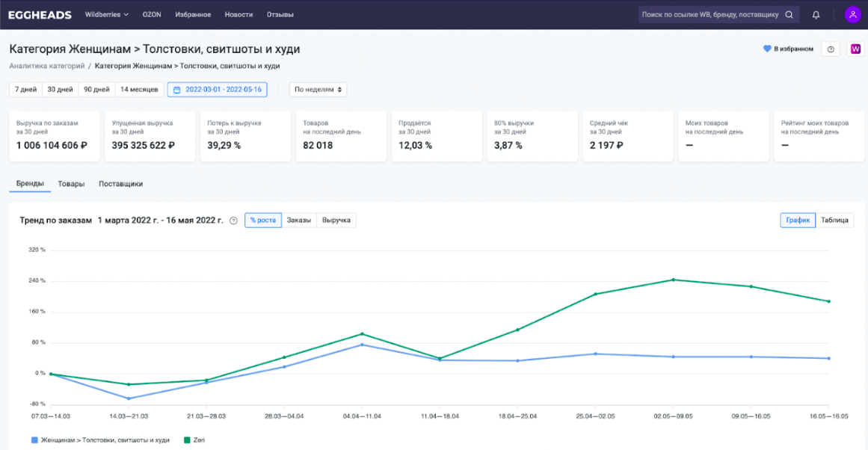Switch chart to Заказы mode

pyautogui.click(x=299, y=221)
